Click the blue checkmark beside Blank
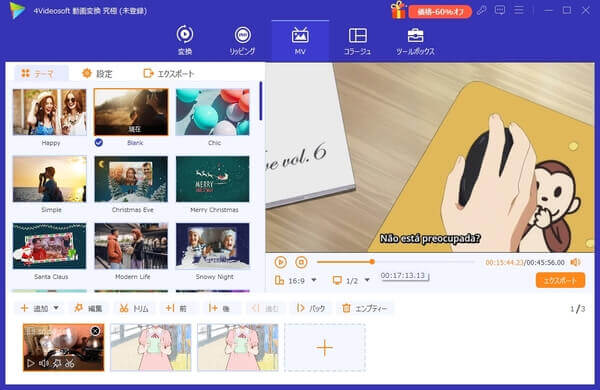Viewport: 600px width, 390px height. click(x=98, y=143)
